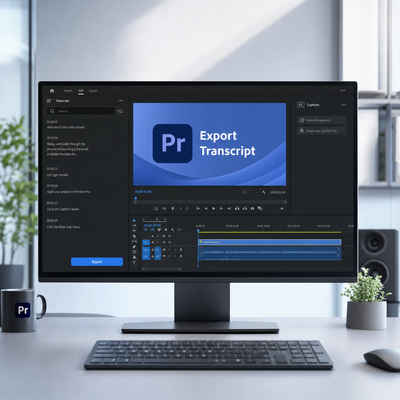Click the Transcript panel search field
Screen dimensions: 400x400
pos(81,111)
